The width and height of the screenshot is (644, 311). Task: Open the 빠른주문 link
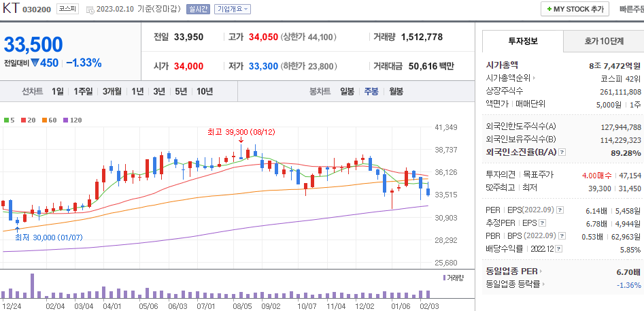(632, 9)
